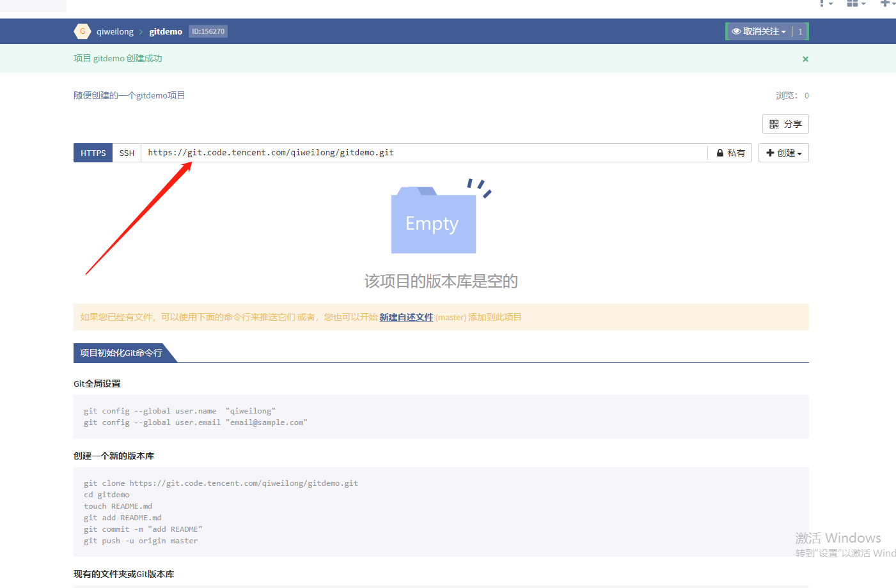The width and height of the screenshot is (896, 588).
Task: Open the qiweilong breadcrumb link
Action: tap(115, 31)
